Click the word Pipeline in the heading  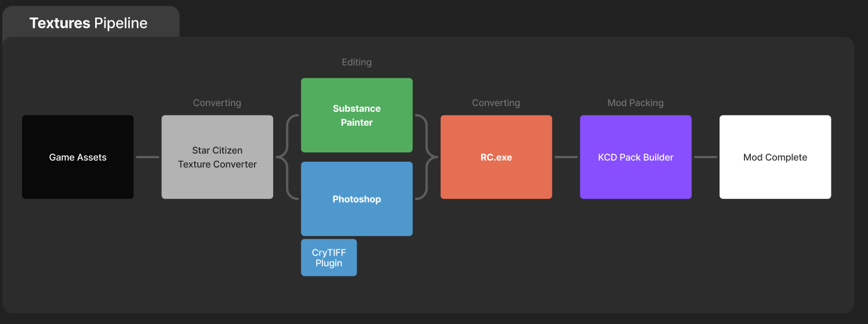120,23
